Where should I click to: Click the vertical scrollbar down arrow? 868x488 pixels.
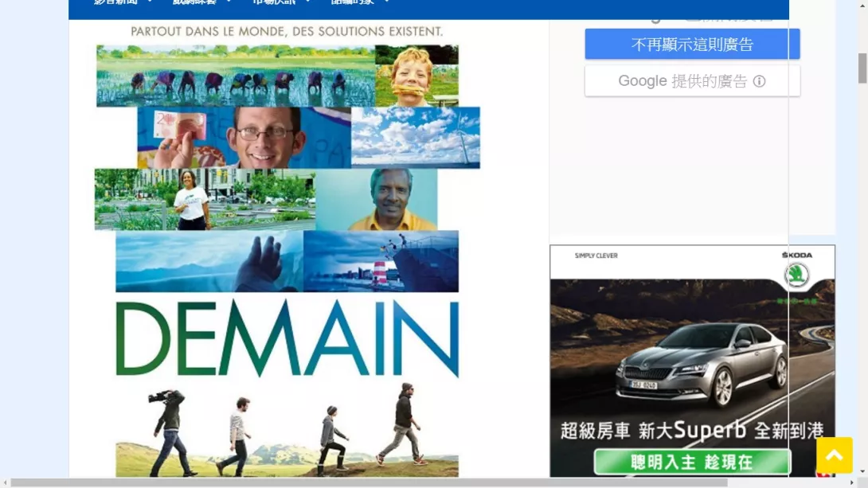tap(862, 472)
